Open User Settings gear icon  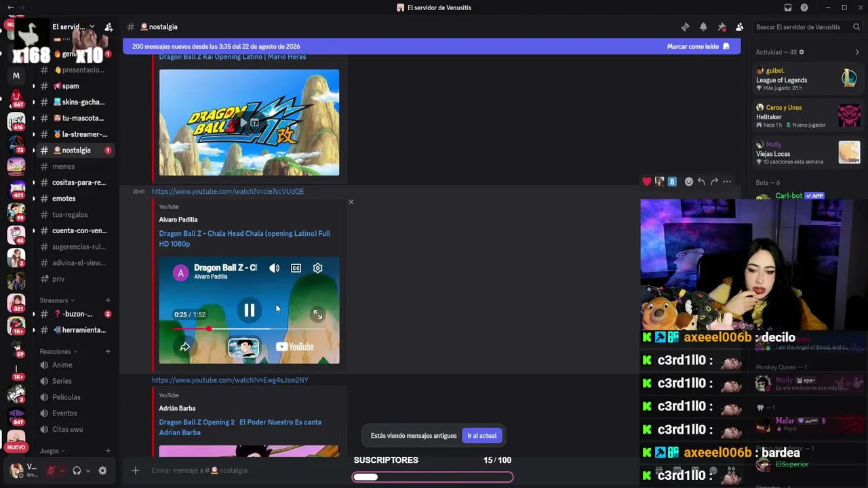pyautogui.click(x=102, y=470)
